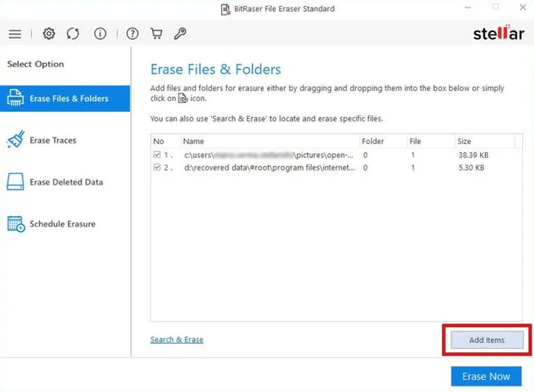Click the add-file icon in the description text
Screen dimensions: 534x392
[183, 98]
